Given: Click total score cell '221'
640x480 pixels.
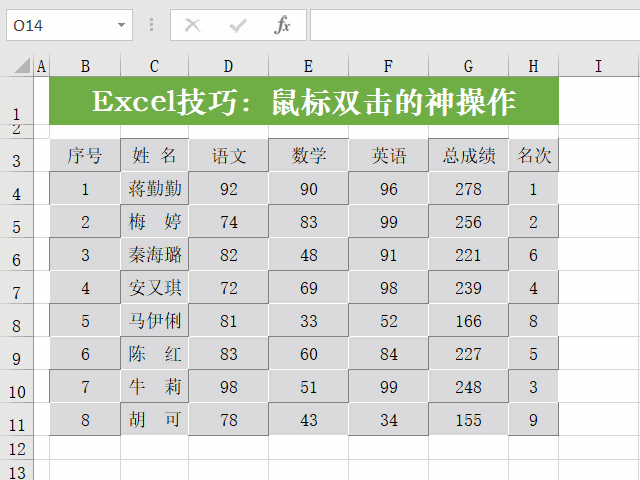Looking at the screenshot, I should pos(468,254).
